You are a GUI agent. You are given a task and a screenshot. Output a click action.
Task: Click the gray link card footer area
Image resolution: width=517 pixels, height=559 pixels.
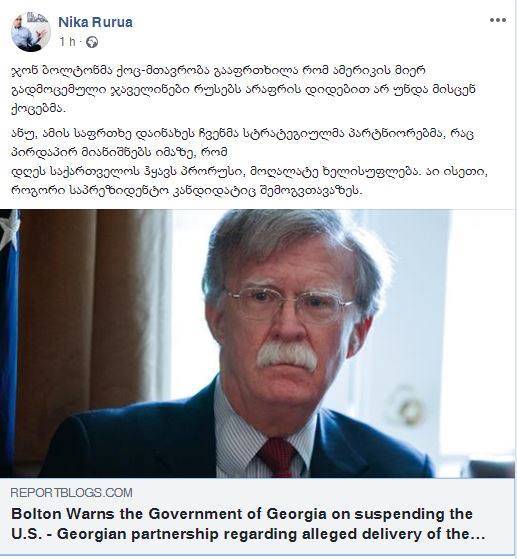(x=257, y=516)
